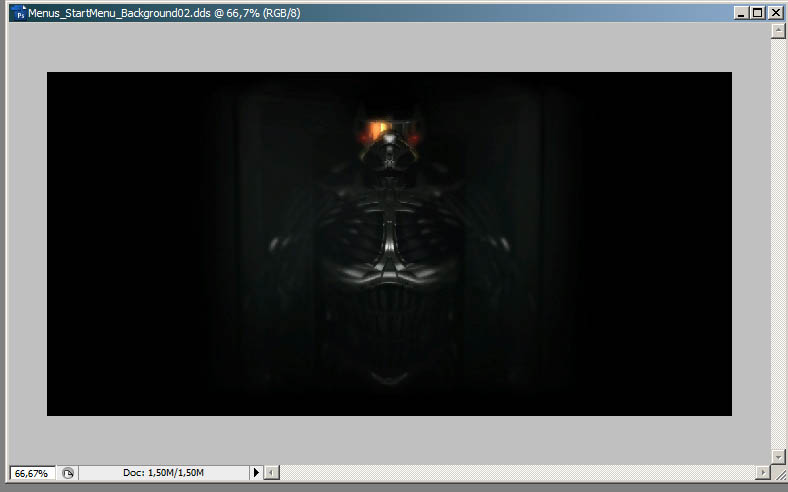The width and height of the screenshot is (788, 492).
Task: Click the horizontal scrollbar track
Action: [518, 473]
